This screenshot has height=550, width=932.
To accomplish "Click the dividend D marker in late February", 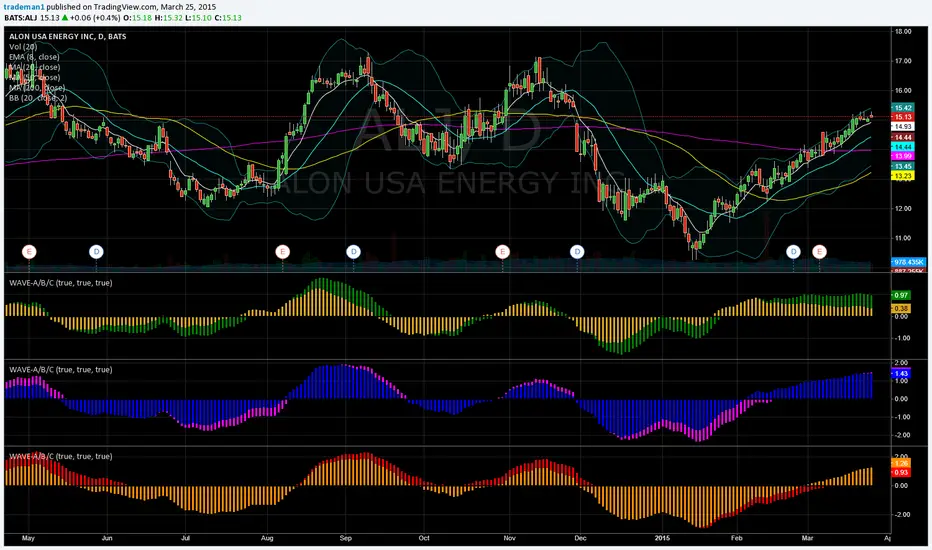I will point(794,252).
